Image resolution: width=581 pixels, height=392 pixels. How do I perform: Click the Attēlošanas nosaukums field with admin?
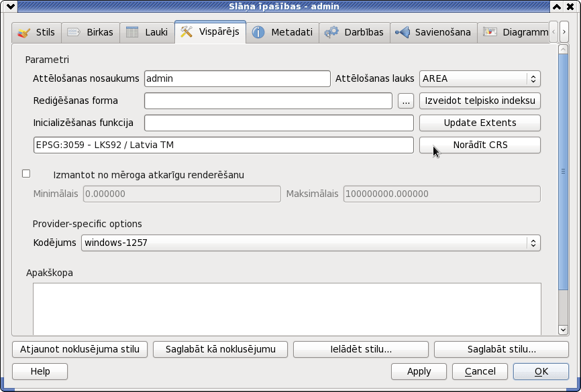237,79
